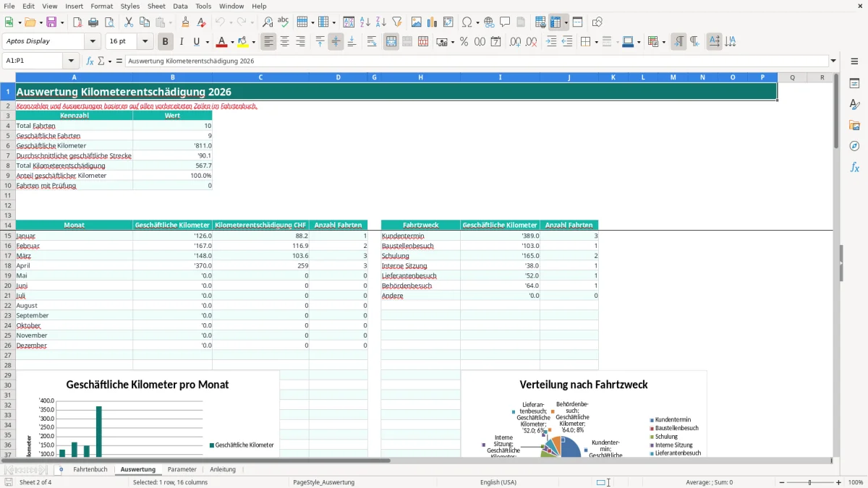Switch to the Fahrtenbuch sheet tab
This screenshot has height=488, width=868.
(90, 470)
